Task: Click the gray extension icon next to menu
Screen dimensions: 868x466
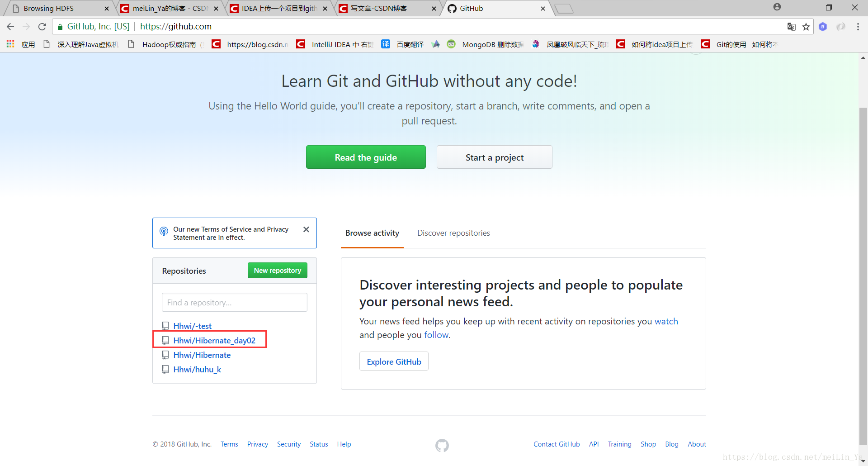Action: 841,27
